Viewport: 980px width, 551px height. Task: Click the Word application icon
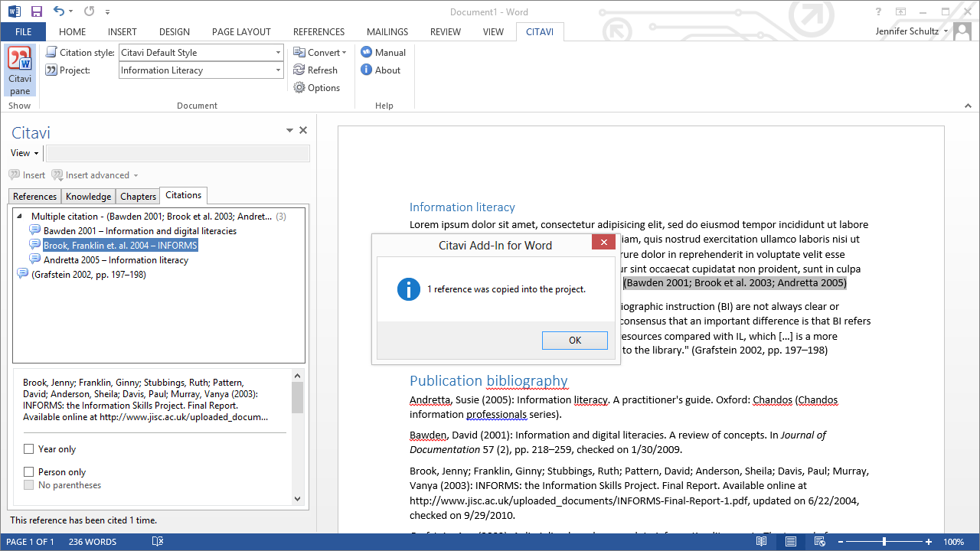[15, 11]
